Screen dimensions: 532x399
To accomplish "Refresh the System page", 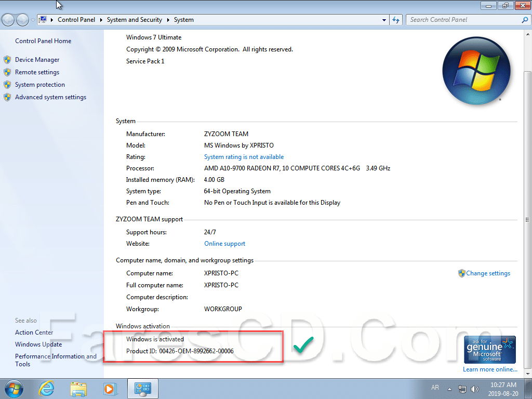I will point(396,20).
